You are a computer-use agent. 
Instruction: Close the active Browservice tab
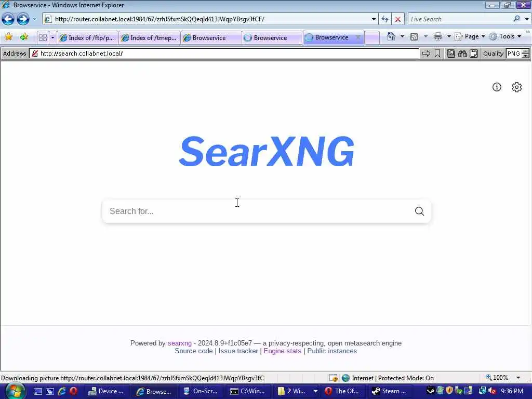click(358, 37)
